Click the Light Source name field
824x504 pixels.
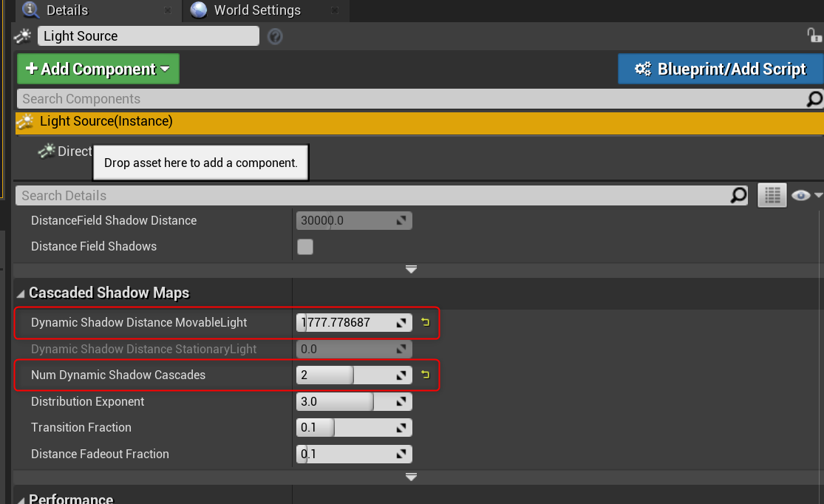click(149, 35)
